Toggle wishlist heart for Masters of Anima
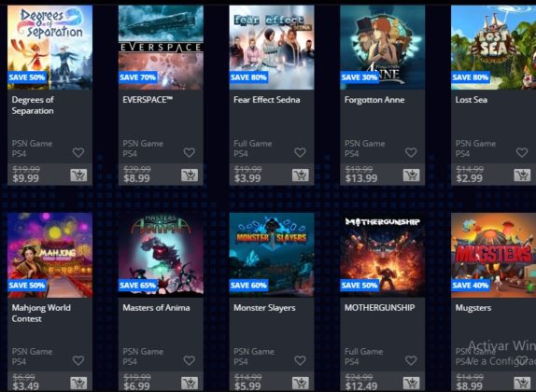 tap(189, 360)
